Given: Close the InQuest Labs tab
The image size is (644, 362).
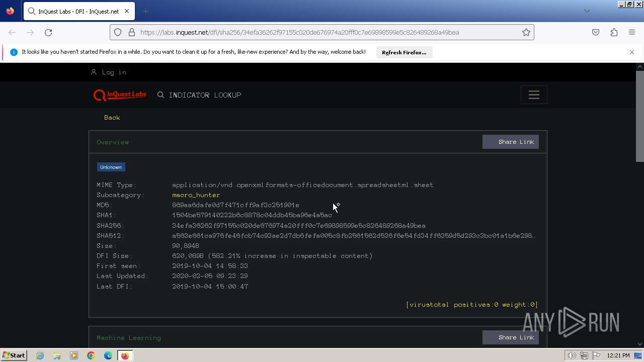Looking at the screenshot, I should tap(127, 11).
